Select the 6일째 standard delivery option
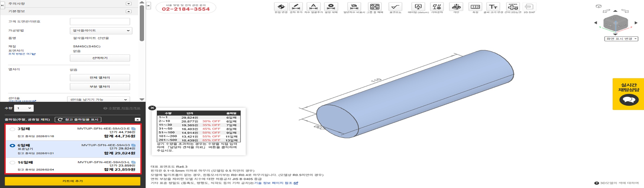 (x=12, y=146)
